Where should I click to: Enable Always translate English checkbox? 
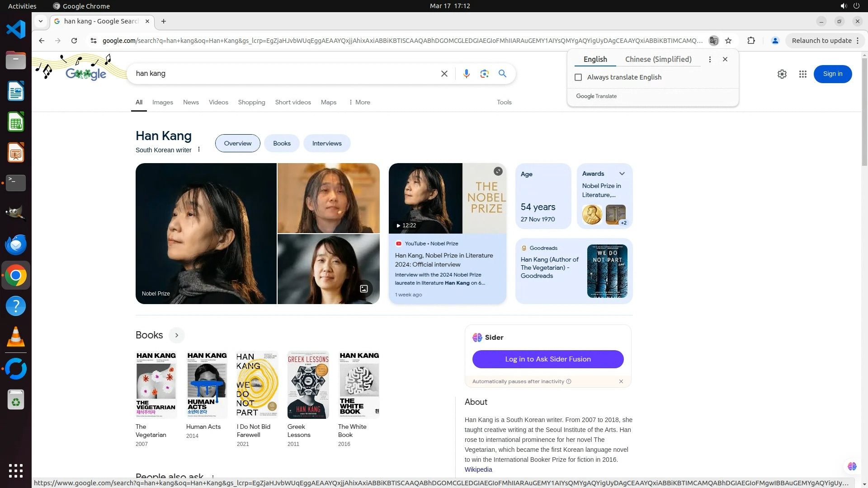[578, 77]
